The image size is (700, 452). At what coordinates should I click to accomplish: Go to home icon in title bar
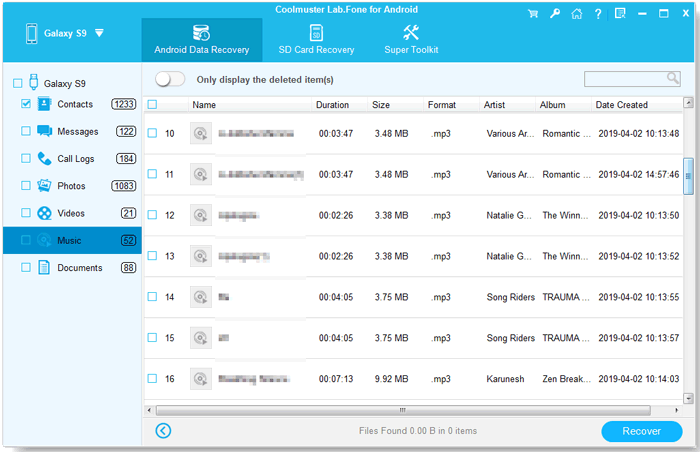pyautogui.click(x=576, y=14)
